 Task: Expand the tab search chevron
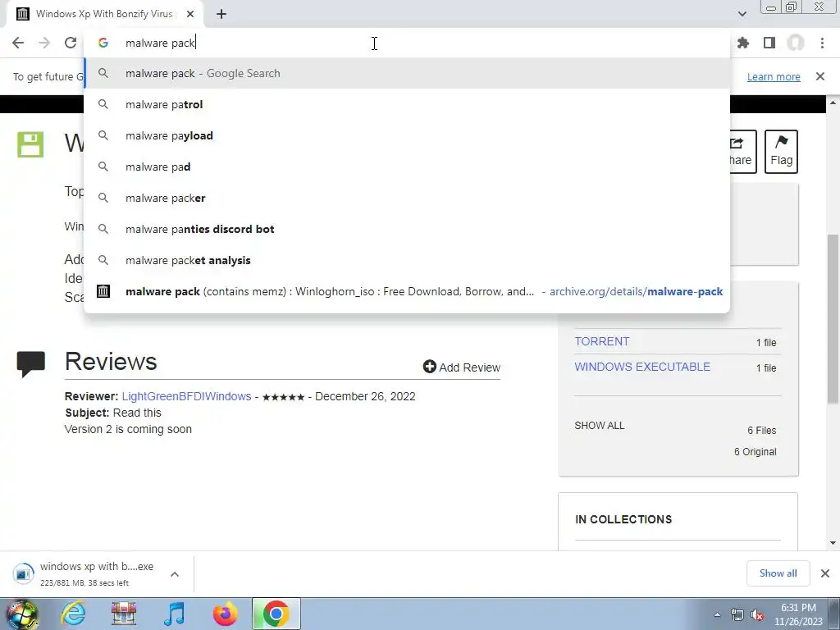(742, 14)
